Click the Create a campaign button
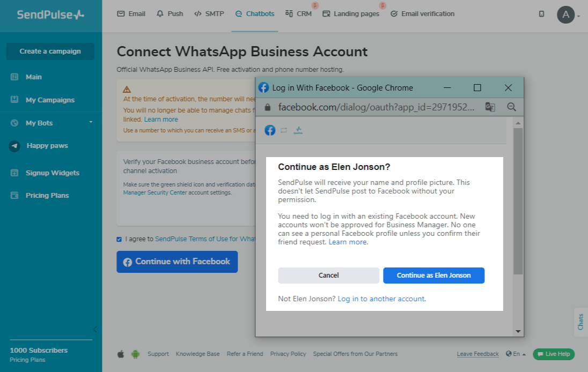Screen dimensions: 588x372 (x=50, y=51)
